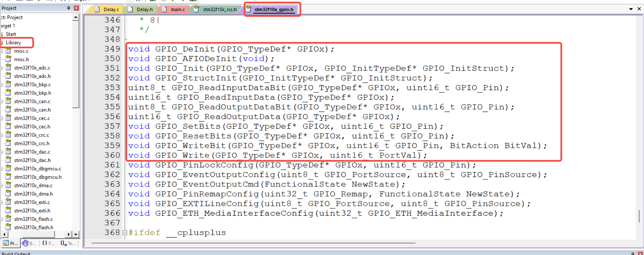Select the Library group in project tree
644x255 pixels.
click(x=13, y=42)
